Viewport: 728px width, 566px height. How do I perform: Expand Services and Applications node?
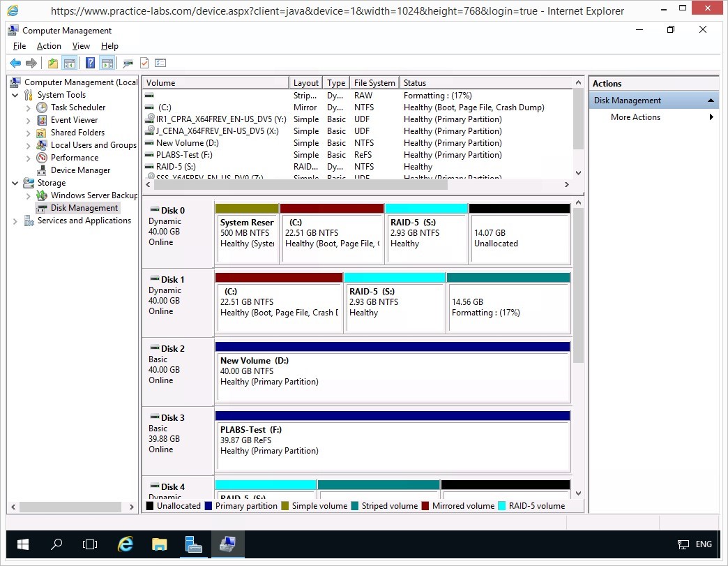15,221
